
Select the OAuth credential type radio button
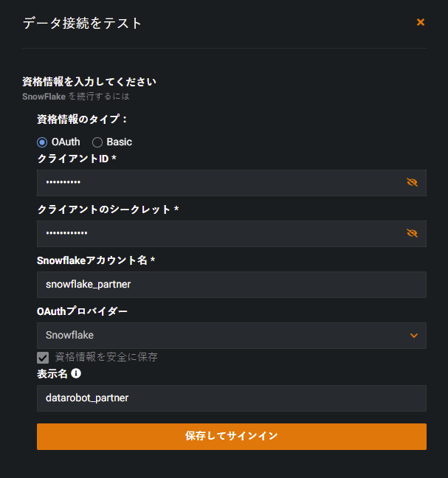point(42,142)
